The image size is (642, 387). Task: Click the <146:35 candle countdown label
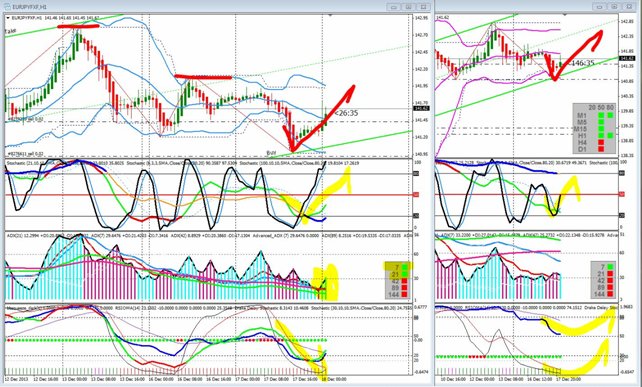pos(582,63)
